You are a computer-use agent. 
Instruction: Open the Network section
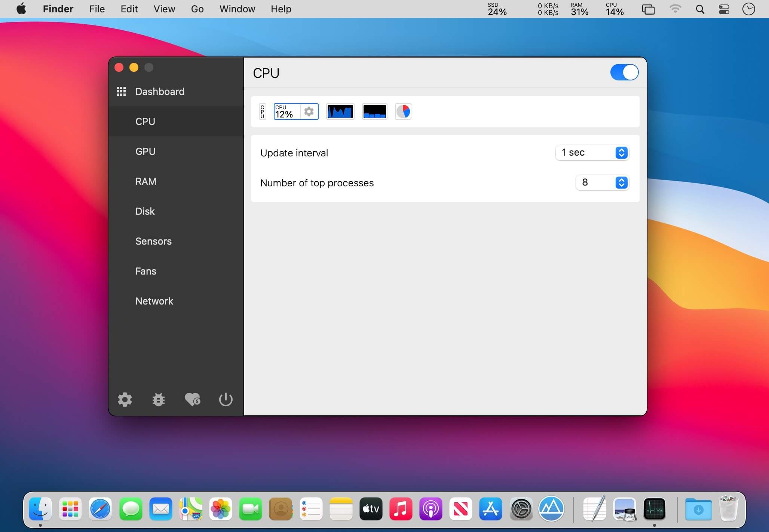(x=154, y=301)
